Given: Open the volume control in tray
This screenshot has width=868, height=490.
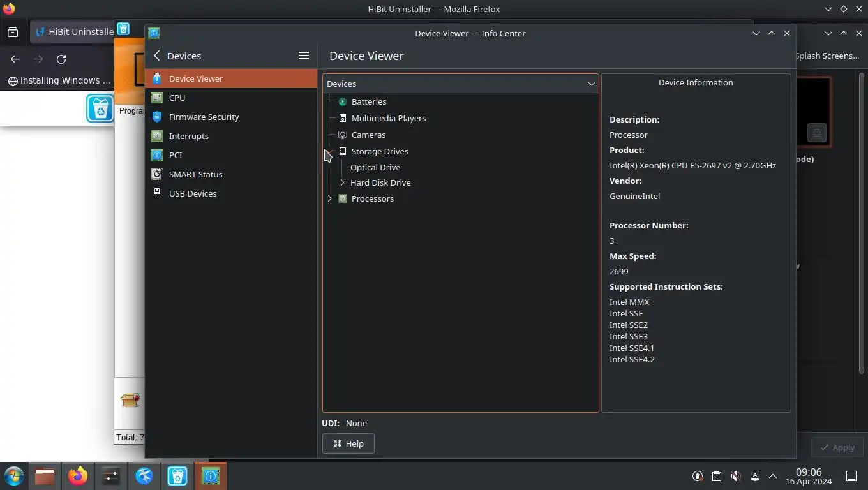Looking at the screenshot, I should (x=736, y=476).
